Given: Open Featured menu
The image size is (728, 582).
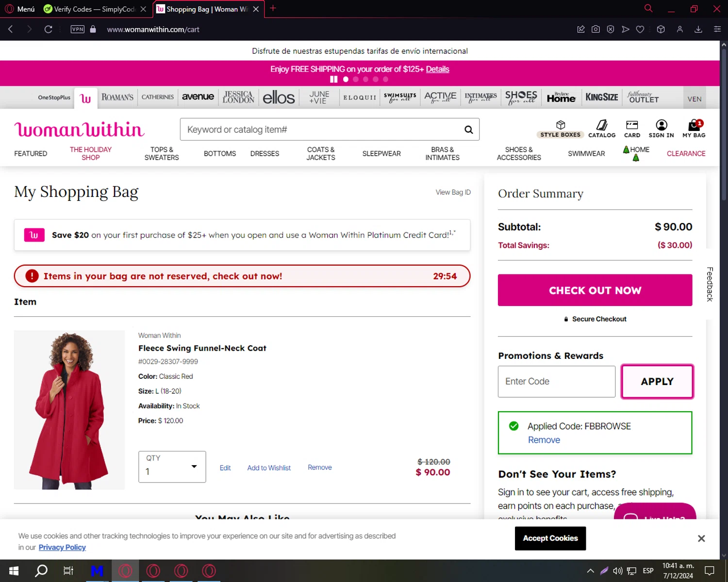Looking at the screenshot, I should tap(31, 153).
